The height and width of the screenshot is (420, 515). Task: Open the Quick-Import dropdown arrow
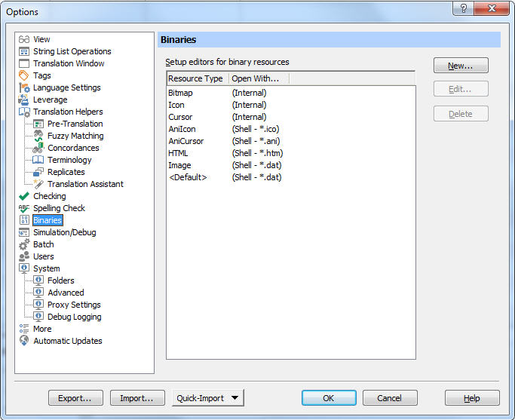click(x=235, y=398)
